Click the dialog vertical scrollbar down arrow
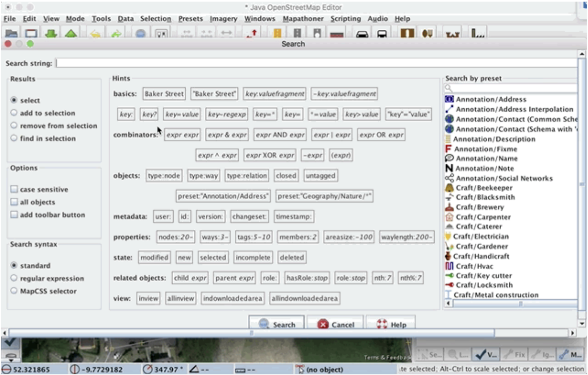The width and height of the screenshot is (588, 375). 582,324
